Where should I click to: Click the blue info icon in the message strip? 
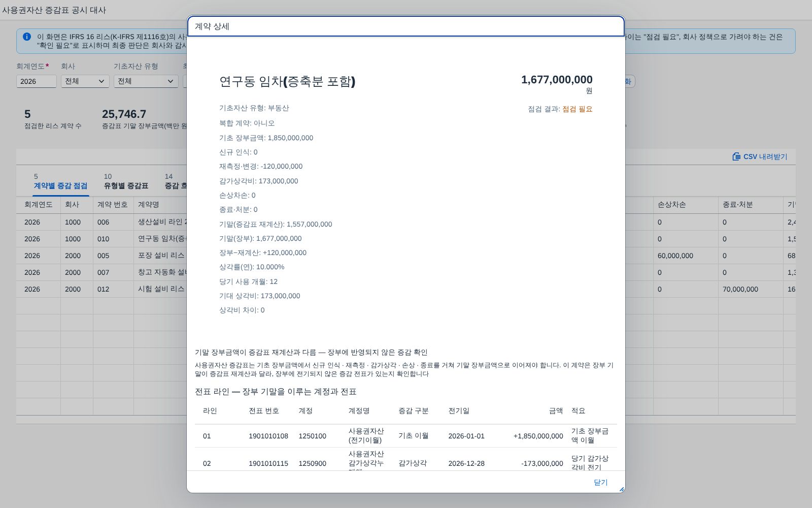[x=27, y=37]
